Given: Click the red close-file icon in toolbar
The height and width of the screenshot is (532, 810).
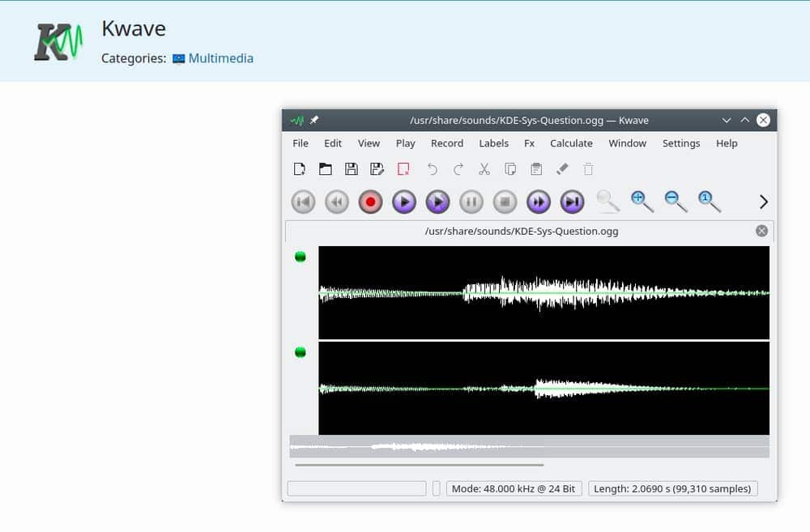Looking at the screenshot, I should click(403, 169).
